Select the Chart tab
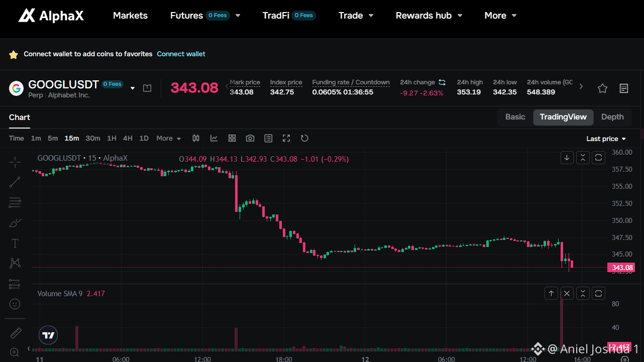Image resolution: width=644 pixels, height=362 pixels. tap(20, 117)
